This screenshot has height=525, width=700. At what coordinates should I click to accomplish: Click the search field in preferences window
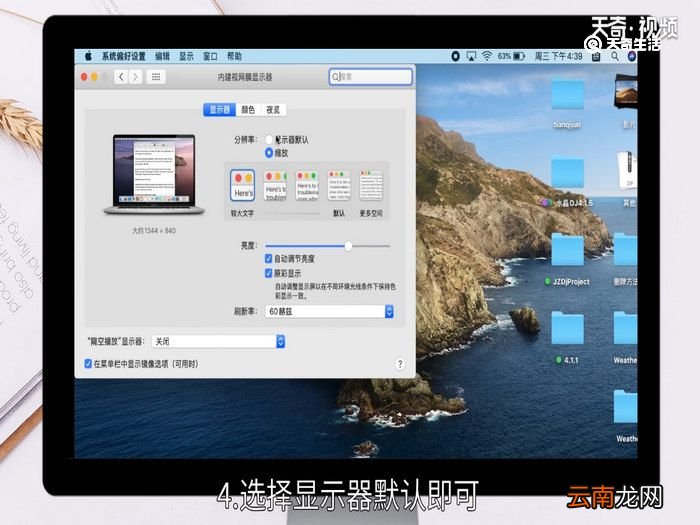370,76
